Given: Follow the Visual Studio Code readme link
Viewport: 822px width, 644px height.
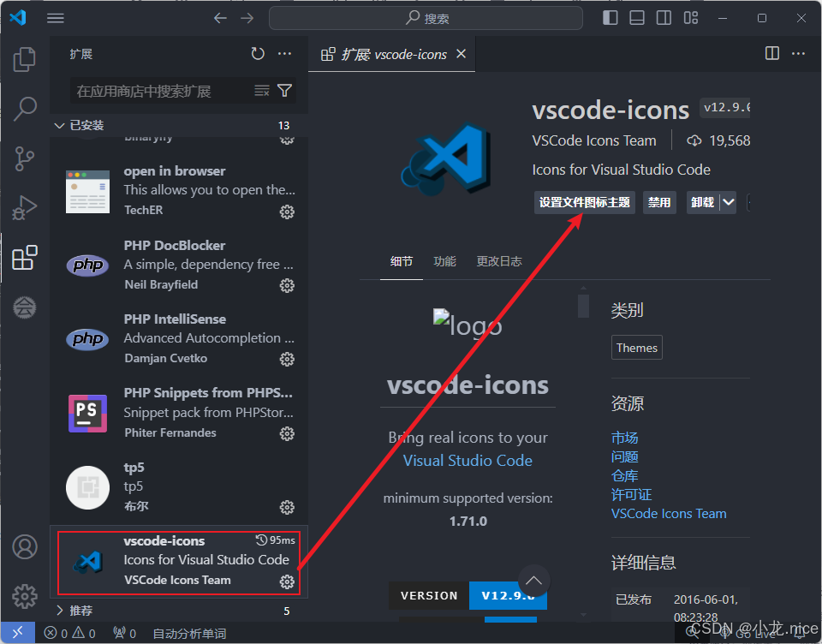Looking at the screenshot, I should (x=468, y=461).
